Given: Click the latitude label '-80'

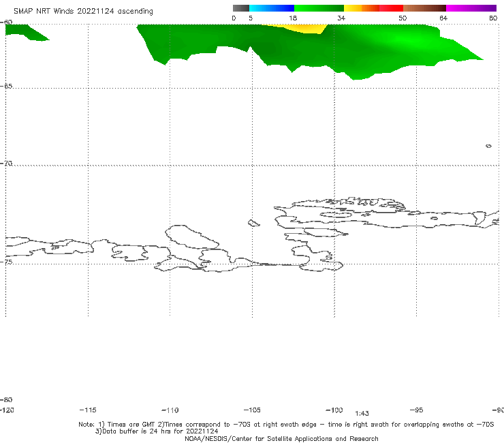Looking at the screenshot, I should point(6,399).
